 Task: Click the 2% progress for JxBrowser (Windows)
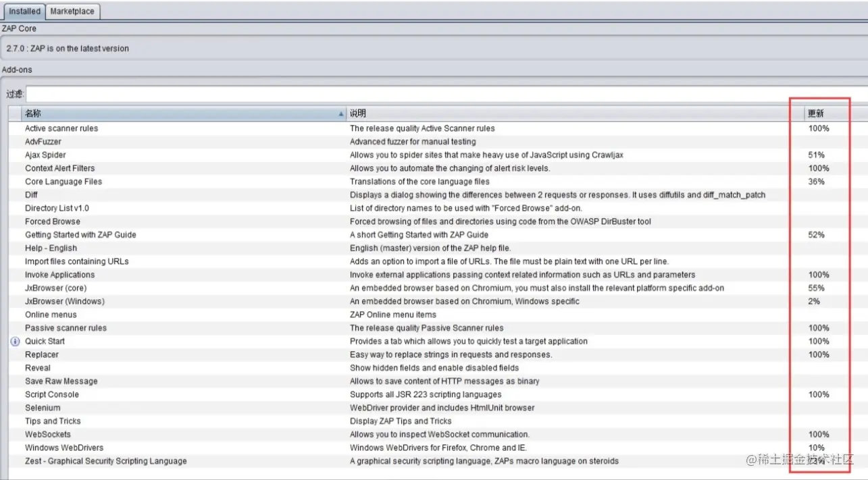pos(814,302)
